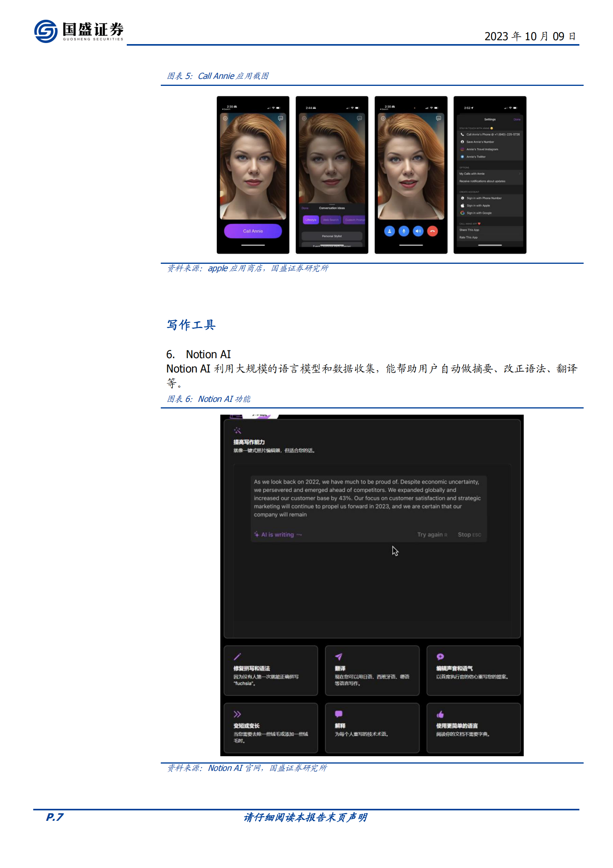
Task: Click the magic wand icon above 提高写作能力
Action: (237, 431)
